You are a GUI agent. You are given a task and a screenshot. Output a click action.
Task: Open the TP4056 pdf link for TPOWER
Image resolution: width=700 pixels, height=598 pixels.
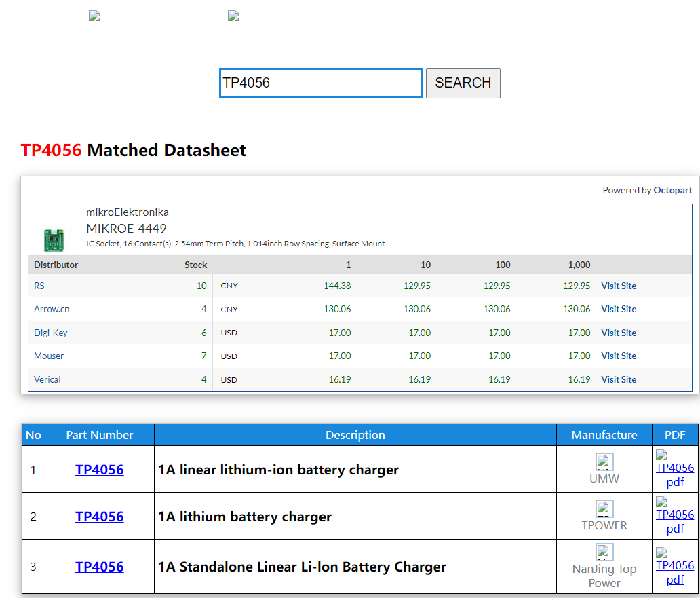tap(675, 521)
